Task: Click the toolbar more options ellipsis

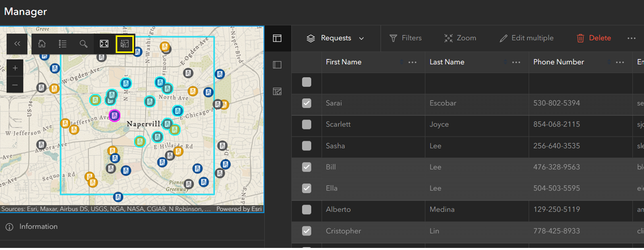Action: [631, 38]
